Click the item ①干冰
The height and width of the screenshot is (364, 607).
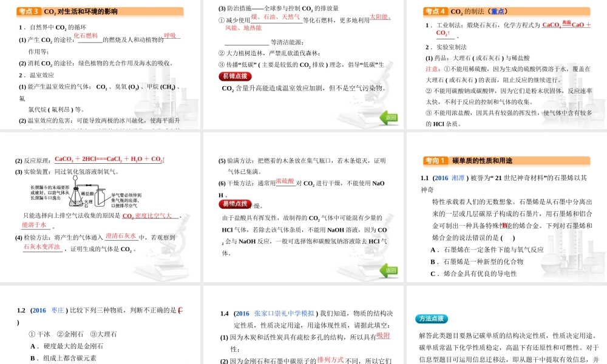[x=39, y=334]
